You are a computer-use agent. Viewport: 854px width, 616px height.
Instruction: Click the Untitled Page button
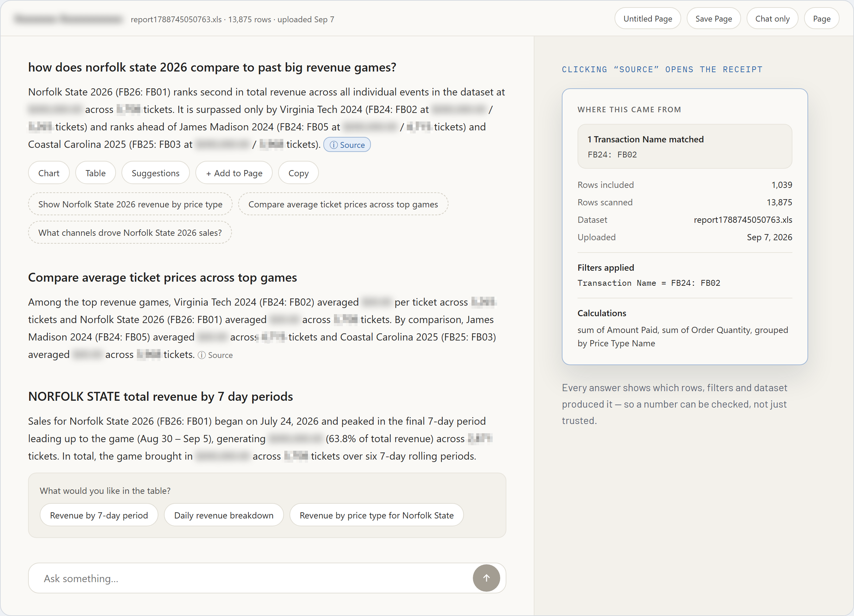pos(647,18)
